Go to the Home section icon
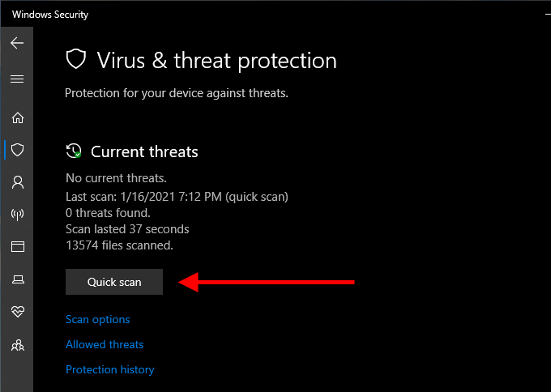This screenshot has width=551, height=392. (17, 117)
